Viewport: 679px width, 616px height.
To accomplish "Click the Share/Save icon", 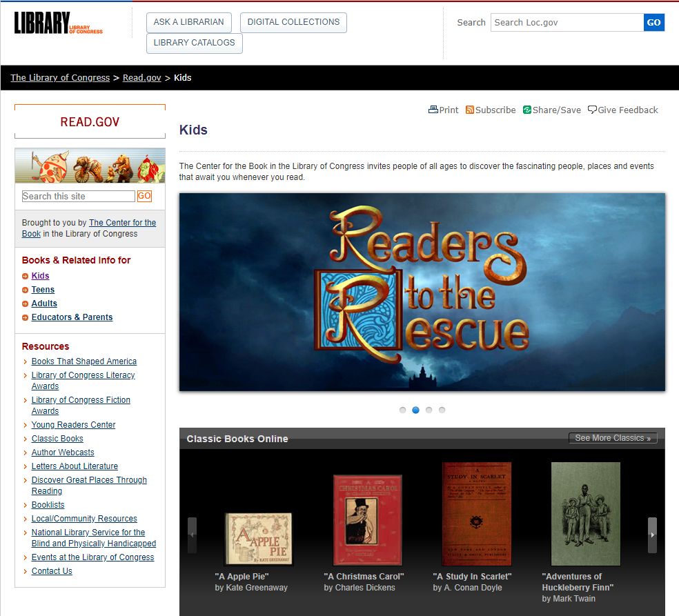I will tap(527, 110).
